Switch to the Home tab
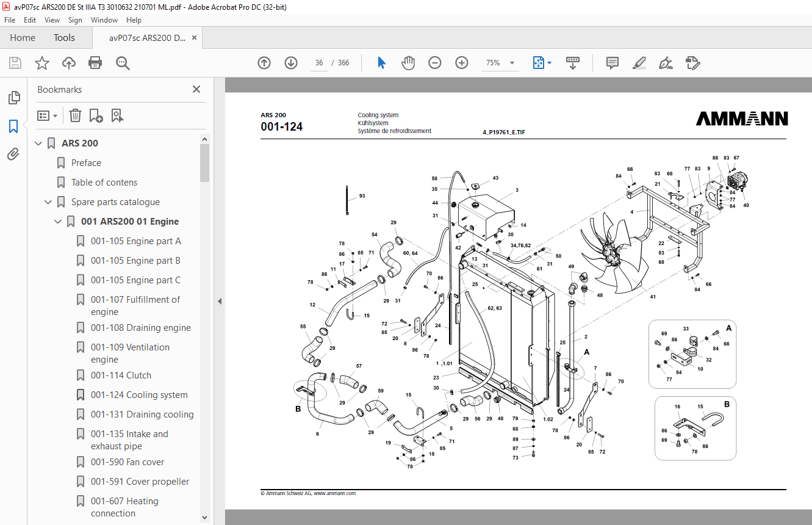 tap(23, 38)
